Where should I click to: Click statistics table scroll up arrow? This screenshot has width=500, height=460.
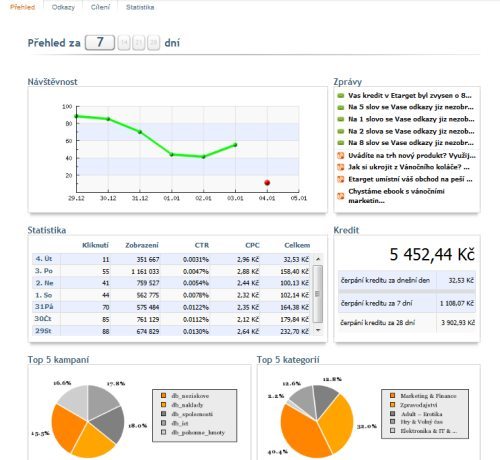click(x=318, y=259)
